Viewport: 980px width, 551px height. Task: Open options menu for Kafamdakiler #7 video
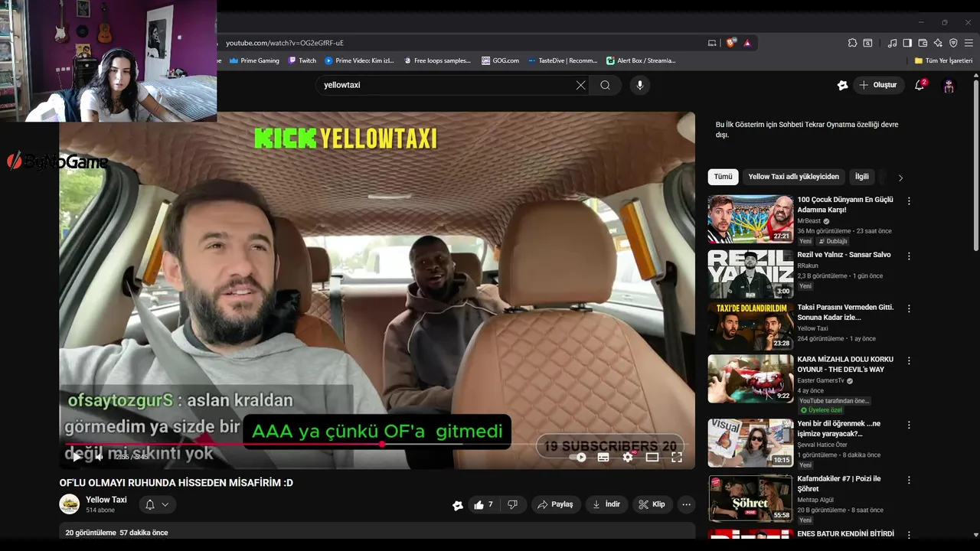point(909,480)
